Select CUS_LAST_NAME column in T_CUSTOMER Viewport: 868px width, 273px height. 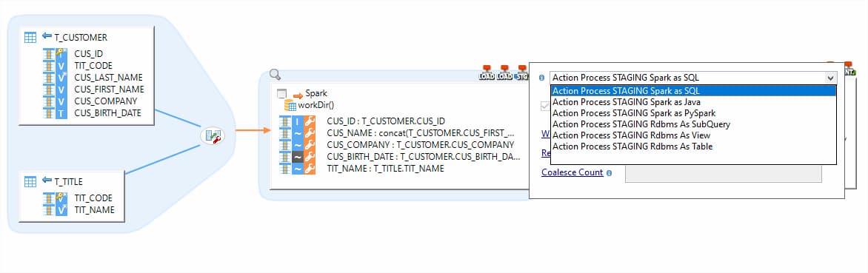pos(108,78)
